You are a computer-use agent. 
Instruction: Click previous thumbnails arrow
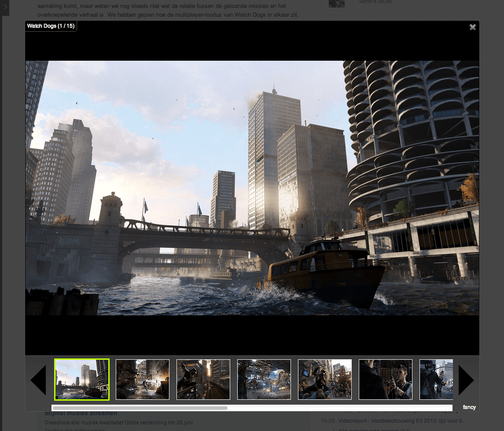pyautogui.click(x=38, y=380)
